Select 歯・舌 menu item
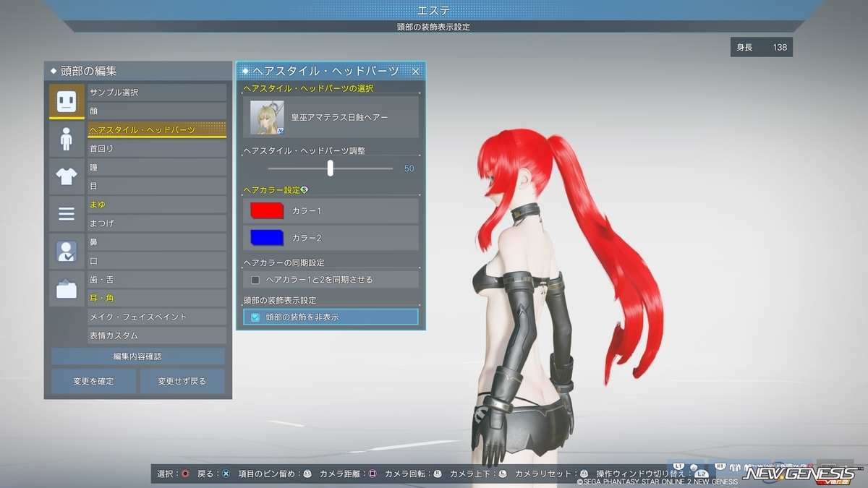 coord(157,280)
